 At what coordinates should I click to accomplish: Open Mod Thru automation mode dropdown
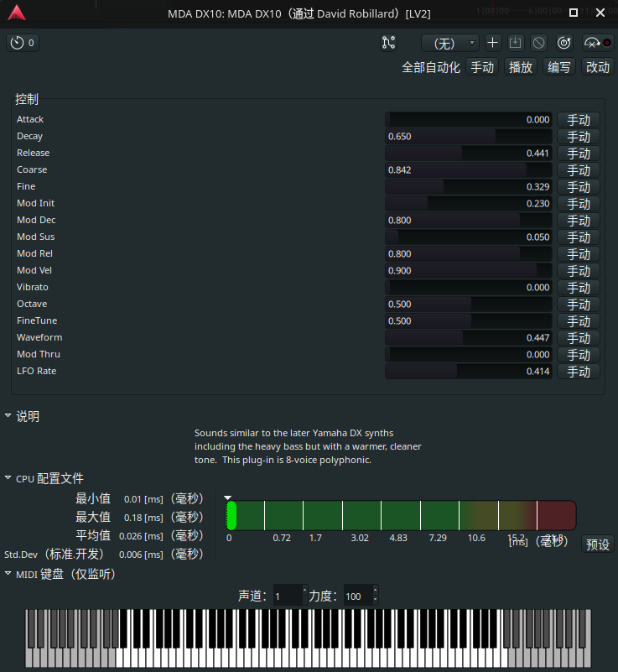pyautogui.click(x=579, y=354)
